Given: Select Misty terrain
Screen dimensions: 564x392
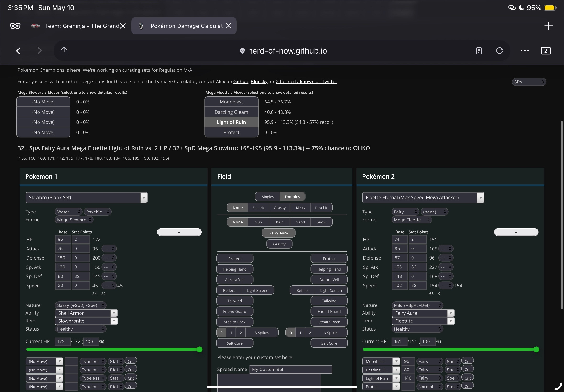Looking at the screenshot, I should 301,208.
